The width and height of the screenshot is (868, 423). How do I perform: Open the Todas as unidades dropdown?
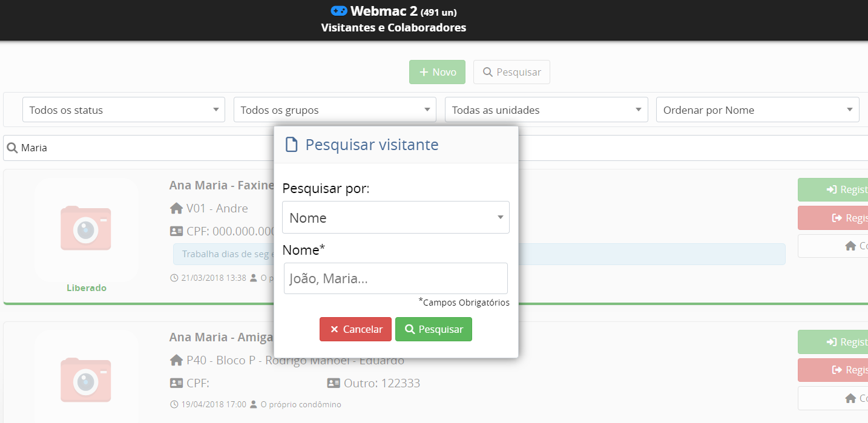pos(546,110)
